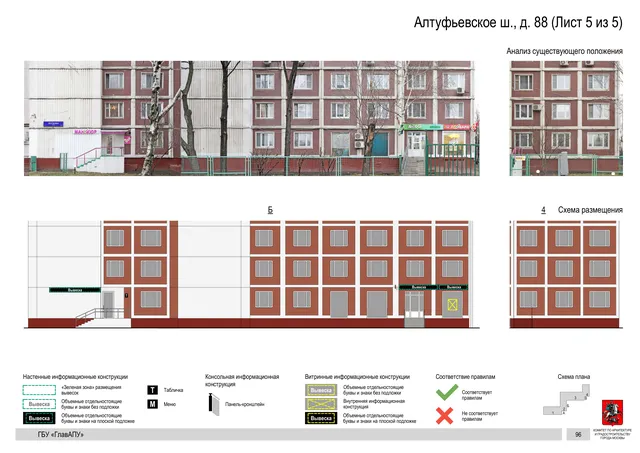The image size is (640, 453).
Task: Click the green checkmark compliance icon
Action: pyautogui.click(x=447, y=393)
